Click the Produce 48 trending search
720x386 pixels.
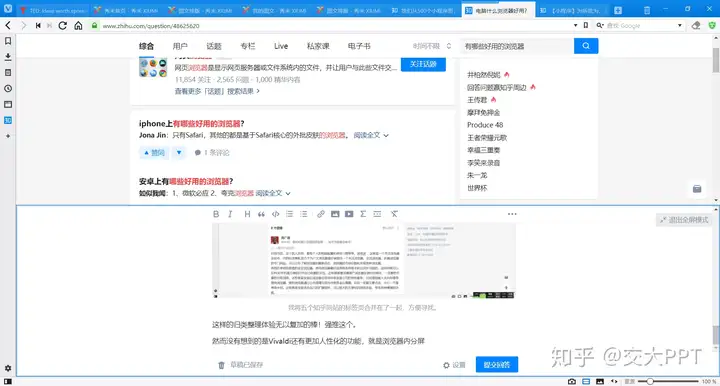pyautogui.click(x=485, y=125)
